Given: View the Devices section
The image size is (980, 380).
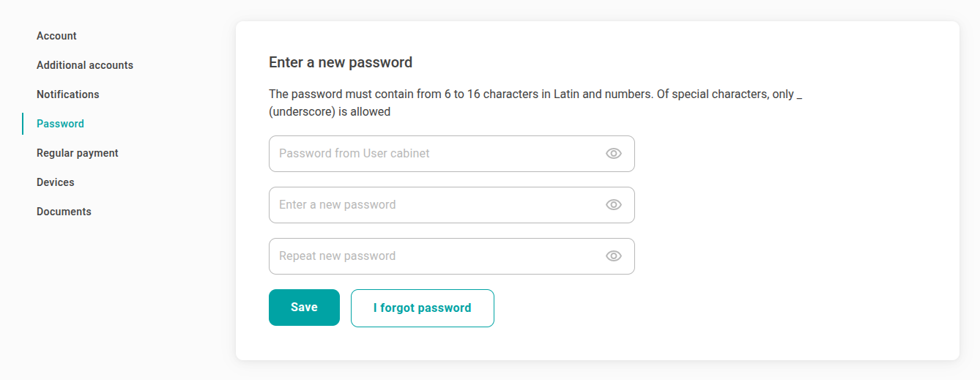Looking at the screenshot, I should point(56,182).
